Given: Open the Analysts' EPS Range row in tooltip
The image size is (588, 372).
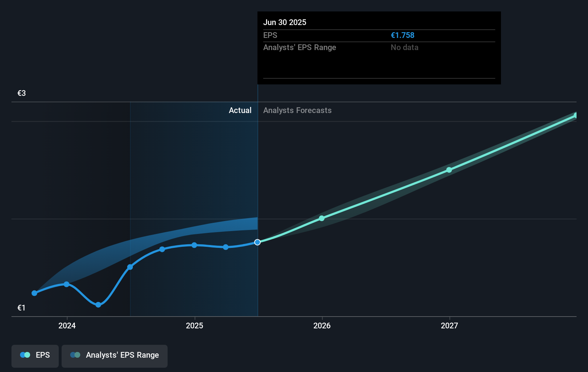Looking at the screenshot, I should 300,48.
